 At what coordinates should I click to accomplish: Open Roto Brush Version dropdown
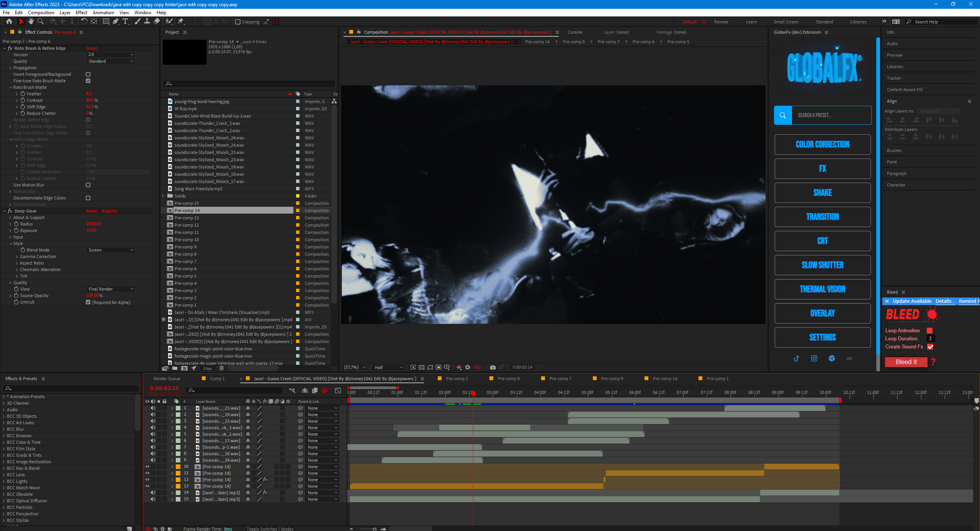[x=111, y=55]
